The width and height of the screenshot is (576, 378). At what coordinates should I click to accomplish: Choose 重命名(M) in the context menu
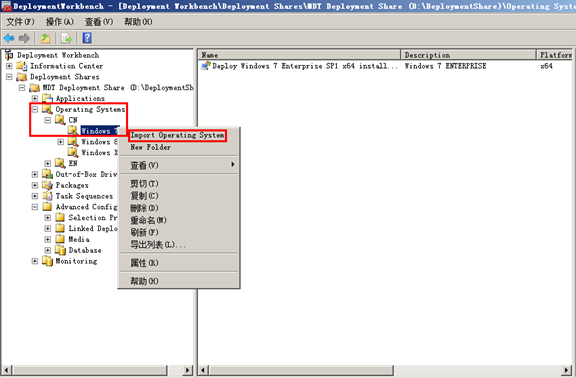coord(179,220)
